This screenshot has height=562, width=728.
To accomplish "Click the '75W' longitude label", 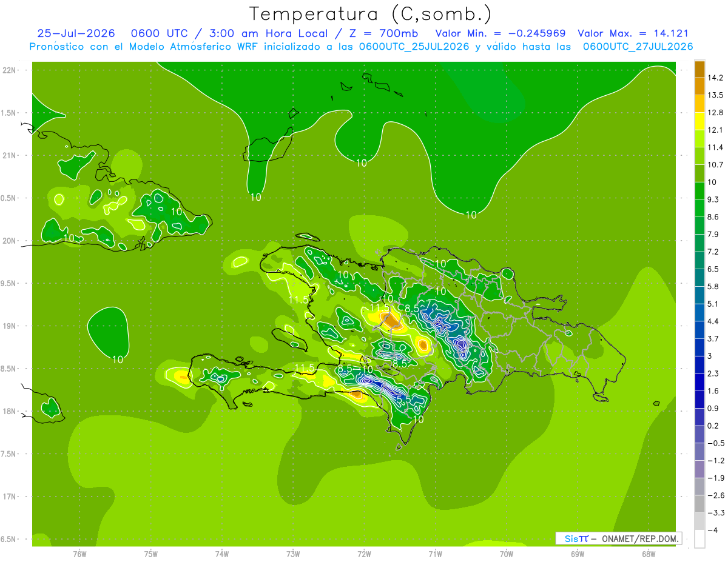I will 151,554.
